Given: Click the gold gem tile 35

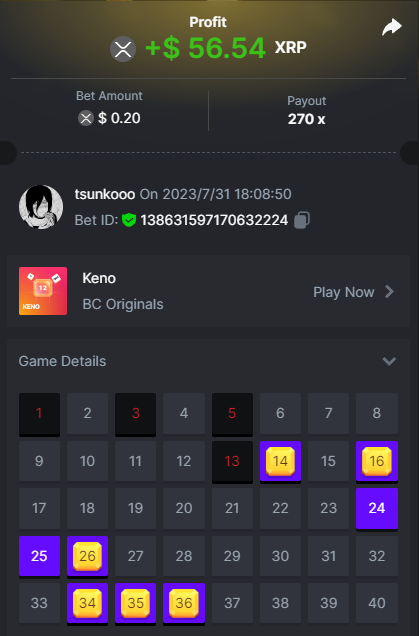Looking at the screenshot, I should (135, 603).
